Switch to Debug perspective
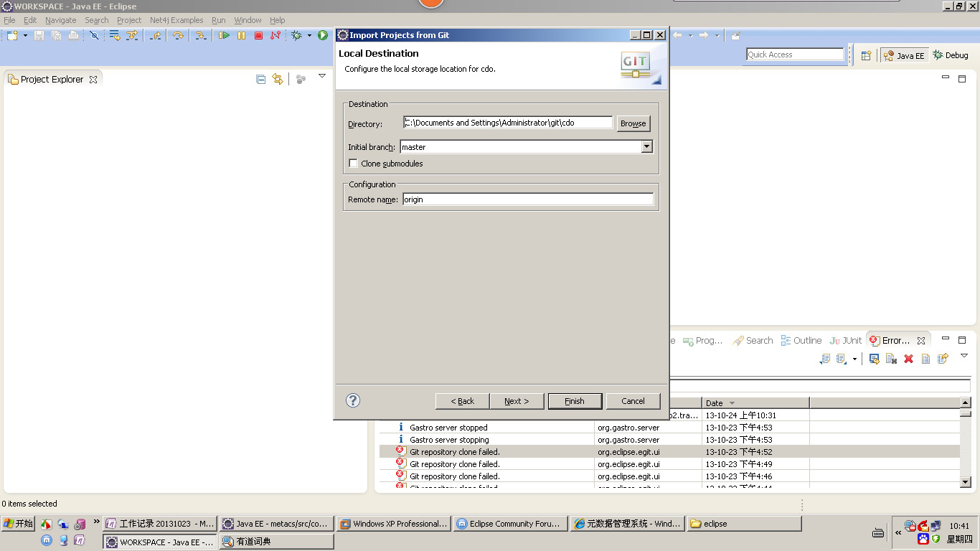This screenshot has height=551, width=980. (951, 55)
